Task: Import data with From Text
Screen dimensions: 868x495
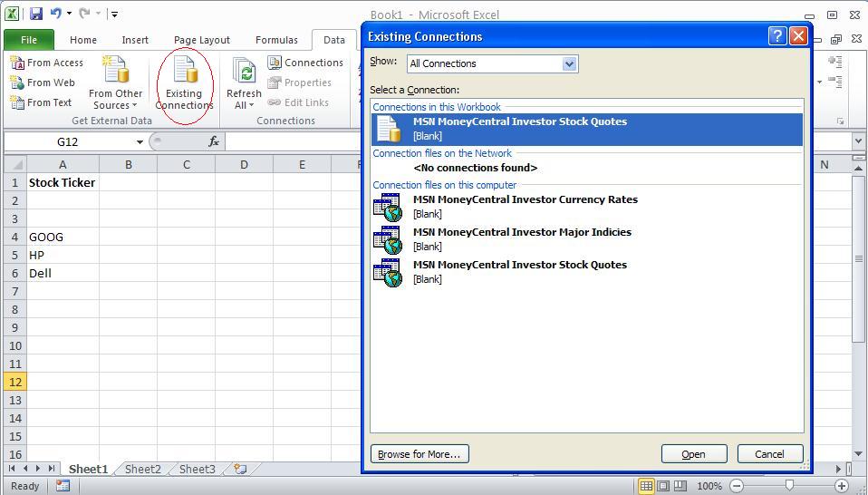Action: (x=41, y=102)
